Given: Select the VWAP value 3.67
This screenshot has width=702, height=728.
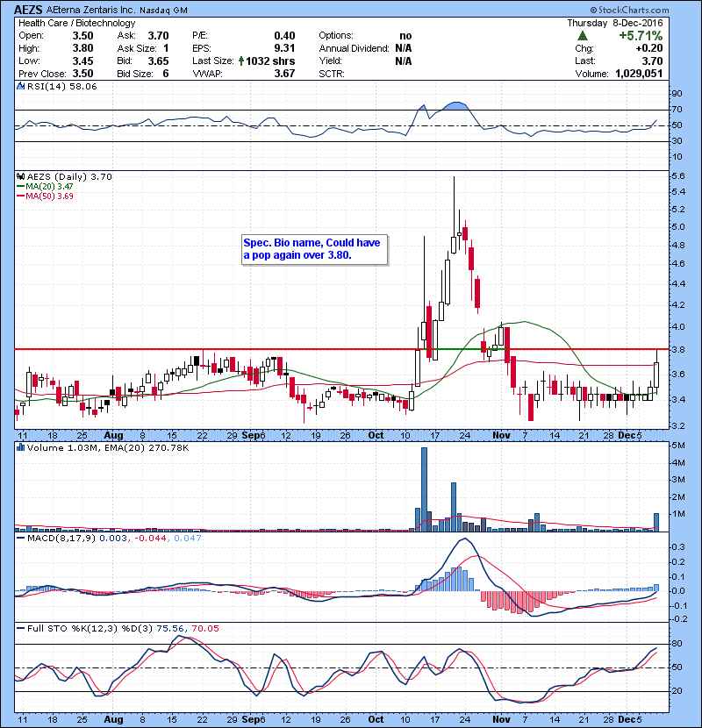Looking at the screenshot, I should (284, 74).
